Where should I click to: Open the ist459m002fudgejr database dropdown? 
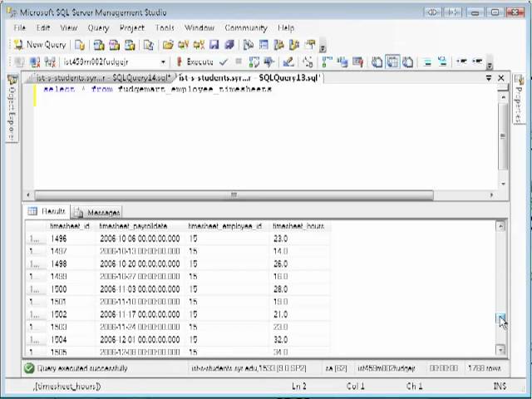(x=163, y=62)
